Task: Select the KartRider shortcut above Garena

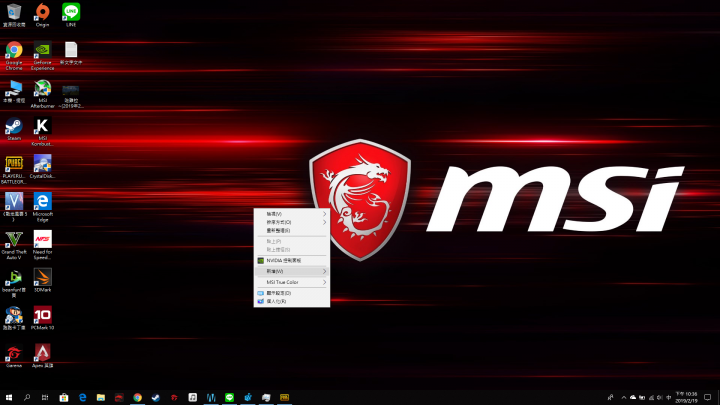Action: [x=14, y=318]
